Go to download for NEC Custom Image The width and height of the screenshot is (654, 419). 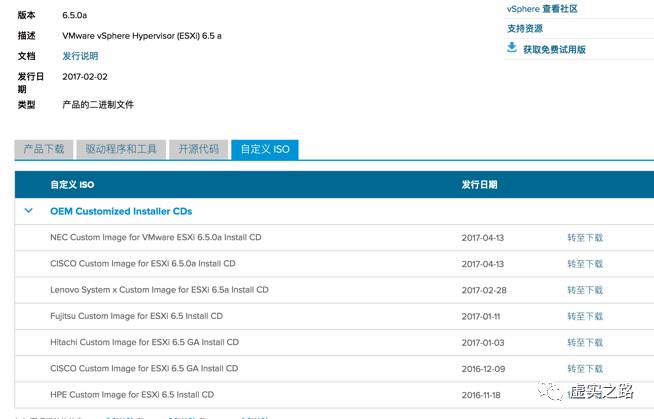pyautogui.click(x=585, y=238)
